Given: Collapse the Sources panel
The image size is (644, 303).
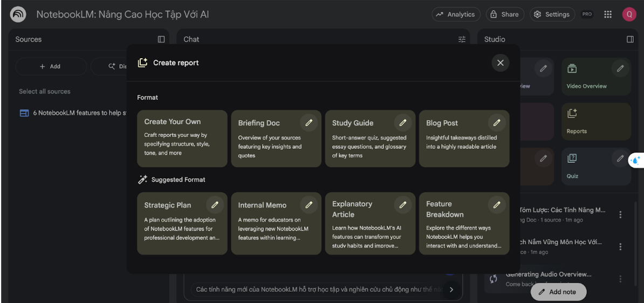Looking at the screenshot, I should (x=161, y=39).
